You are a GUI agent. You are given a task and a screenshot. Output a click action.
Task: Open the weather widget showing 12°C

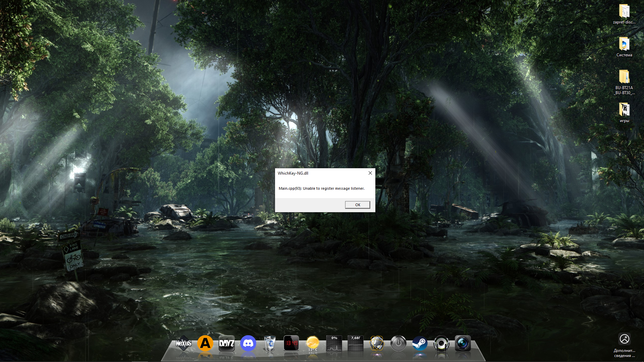[313, 343]
